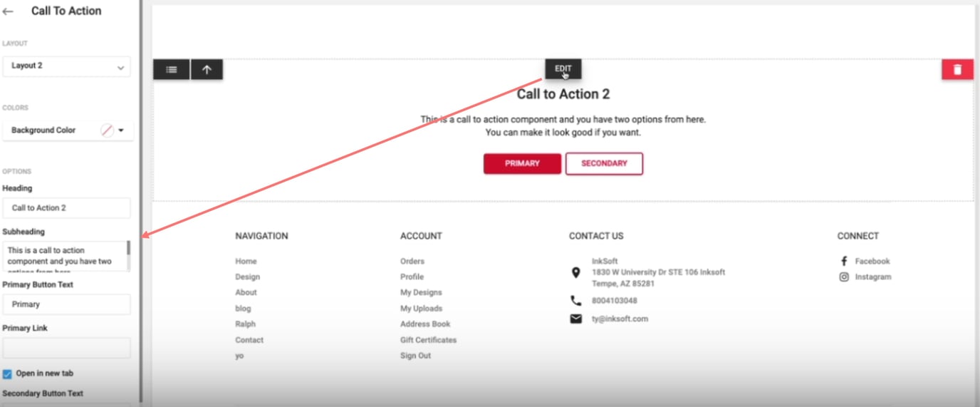Click the back arrow beside Call To Action
The width and height of the screenshot is (980, 407).
pyautogui.click(x=9, y=11)
